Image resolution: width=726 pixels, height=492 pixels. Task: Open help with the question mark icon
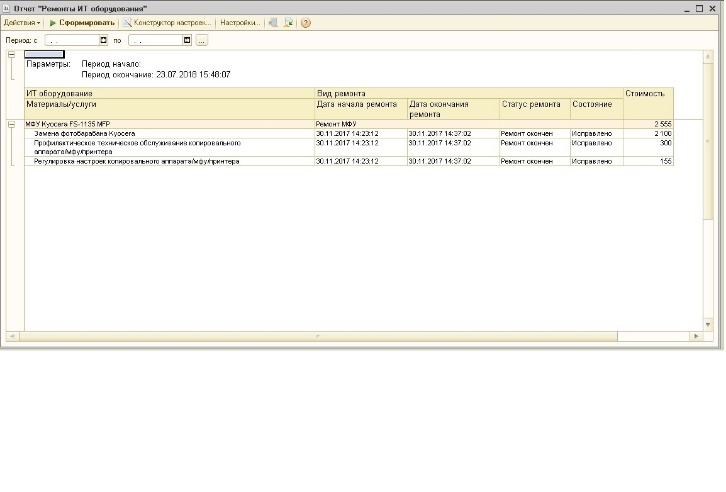[x=306, y=23]
